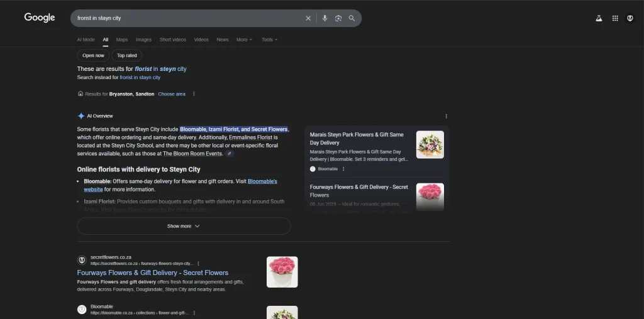Open Google Lens image search
This screenshot has height=319, width=644.
338,18
